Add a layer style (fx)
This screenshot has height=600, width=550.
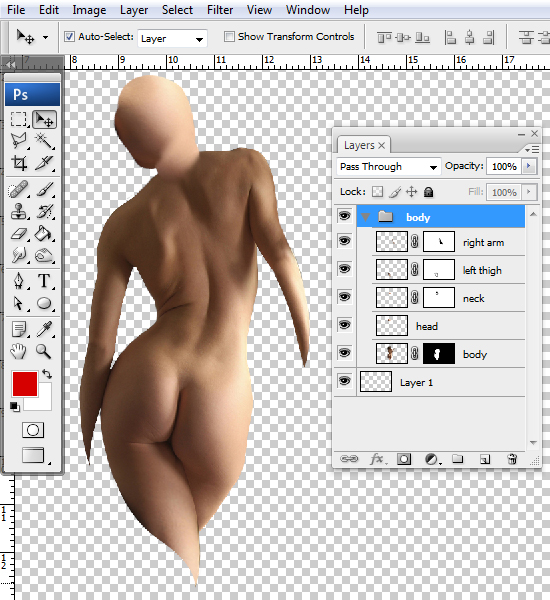(x=377, y=459)
